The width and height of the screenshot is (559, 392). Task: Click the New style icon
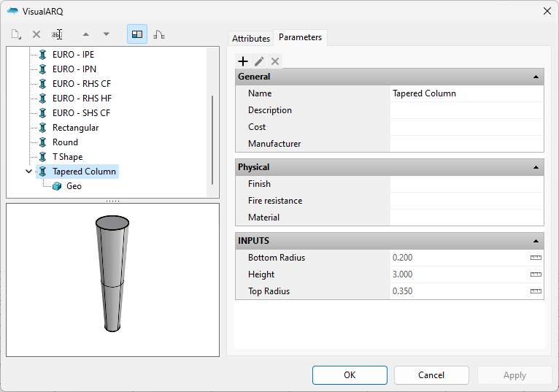16,34
